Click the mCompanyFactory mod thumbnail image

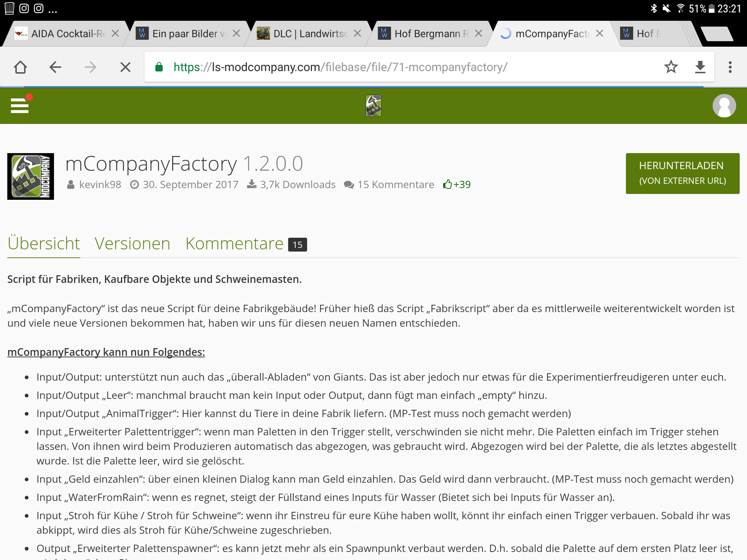[31, 176]
